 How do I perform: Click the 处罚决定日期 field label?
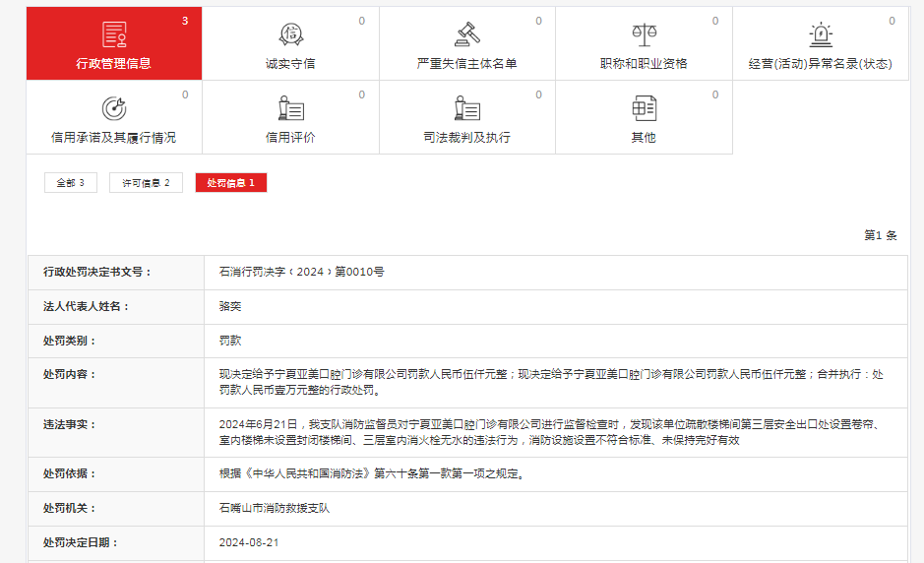coord(80,542)
